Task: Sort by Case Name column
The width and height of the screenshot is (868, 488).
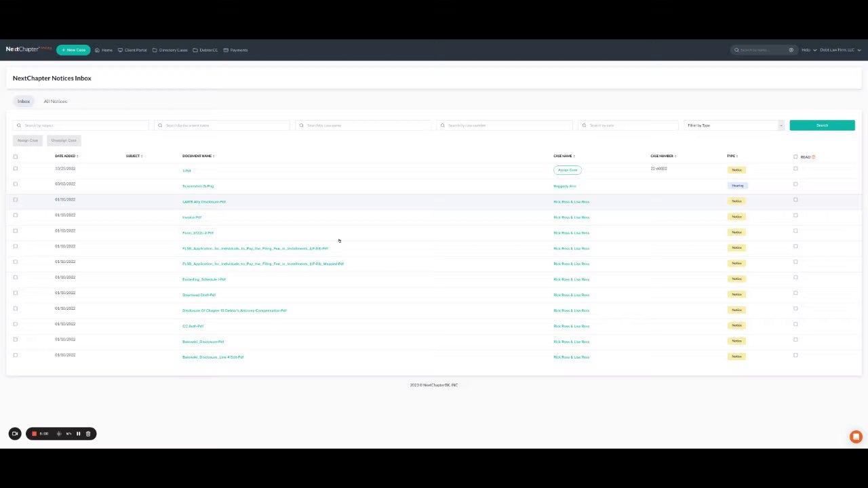Action: (x=564, y=156)
